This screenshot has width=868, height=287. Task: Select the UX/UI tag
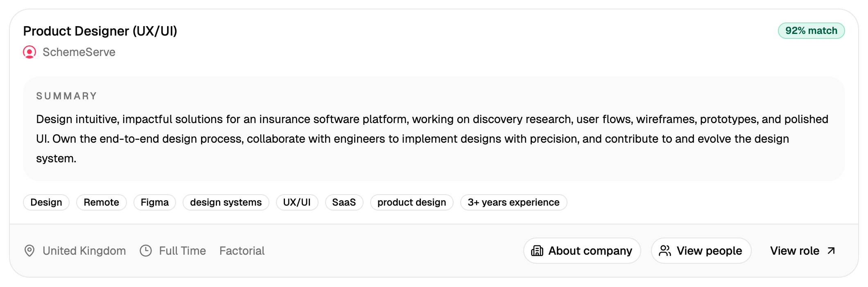click(297, 202)
